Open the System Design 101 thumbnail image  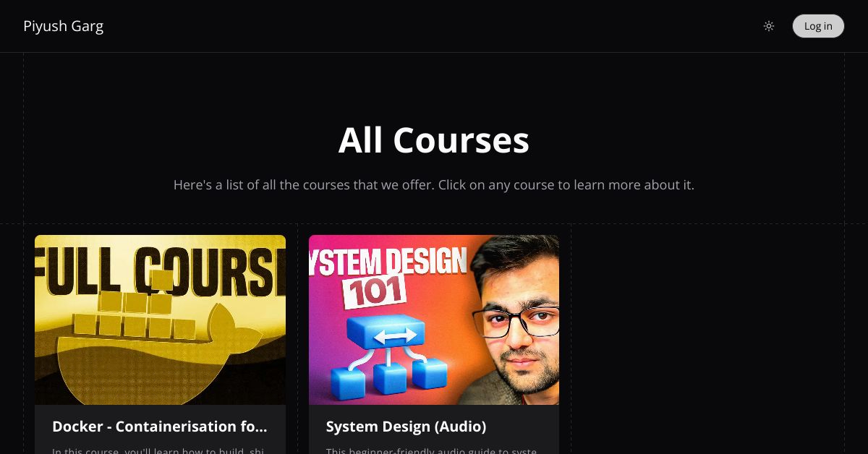pos(434,320)
